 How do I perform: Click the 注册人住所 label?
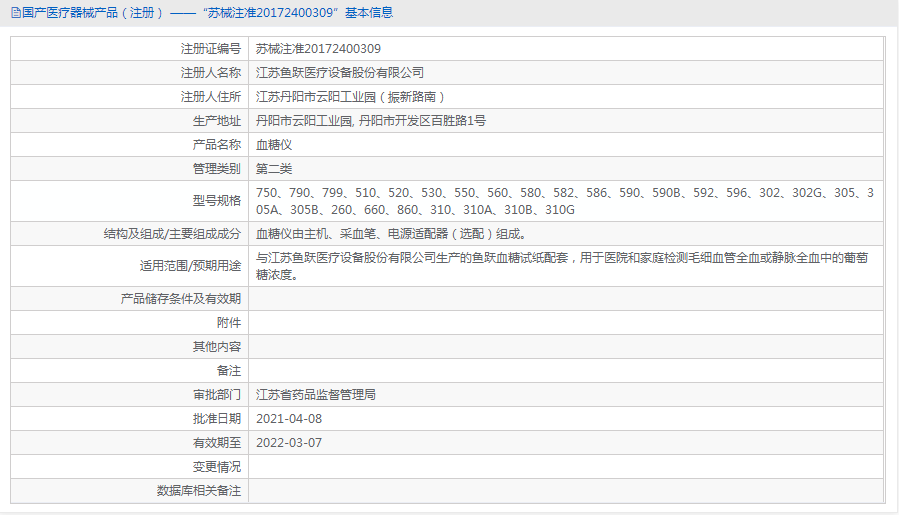coord(210,97)
